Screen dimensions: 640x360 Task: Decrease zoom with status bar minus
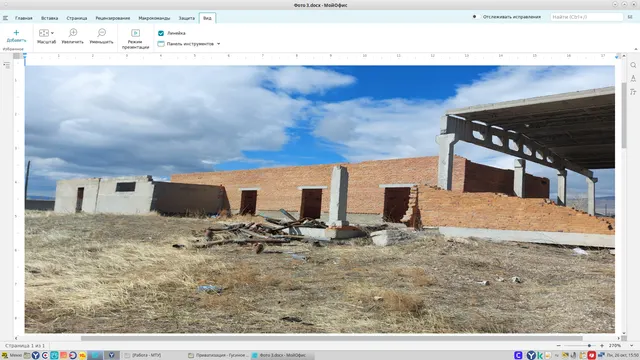[558, 345]
